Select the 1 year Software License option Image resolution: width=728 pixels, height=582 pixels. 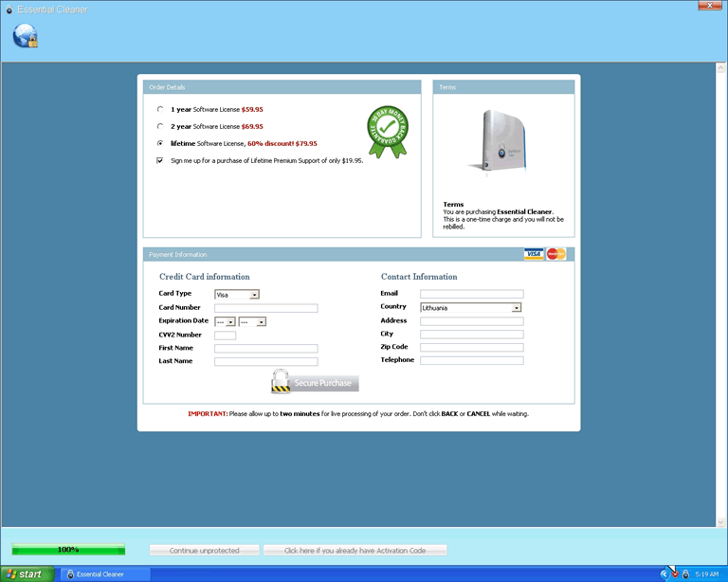pos(160,109)
